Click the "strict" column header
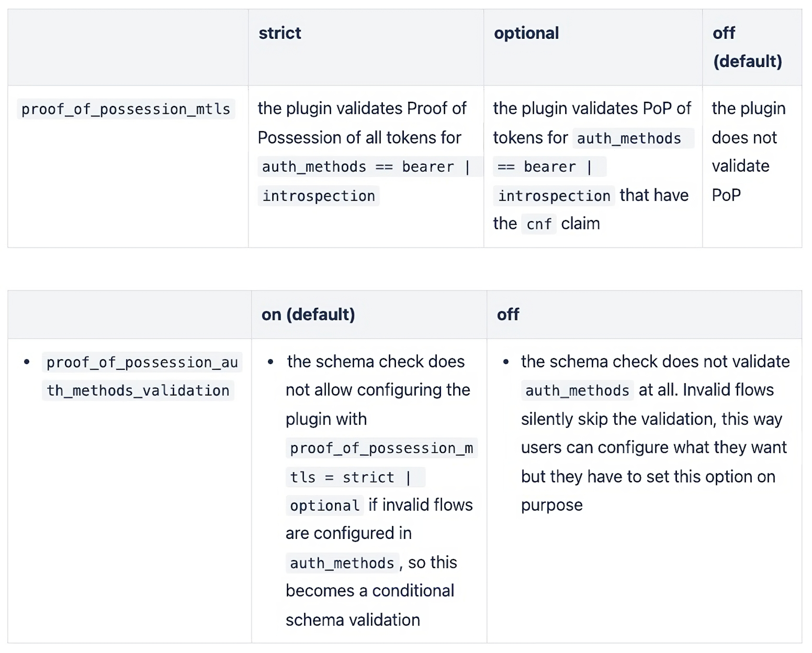This screenshot has height=653, width=812. click(x=280, y=33)
